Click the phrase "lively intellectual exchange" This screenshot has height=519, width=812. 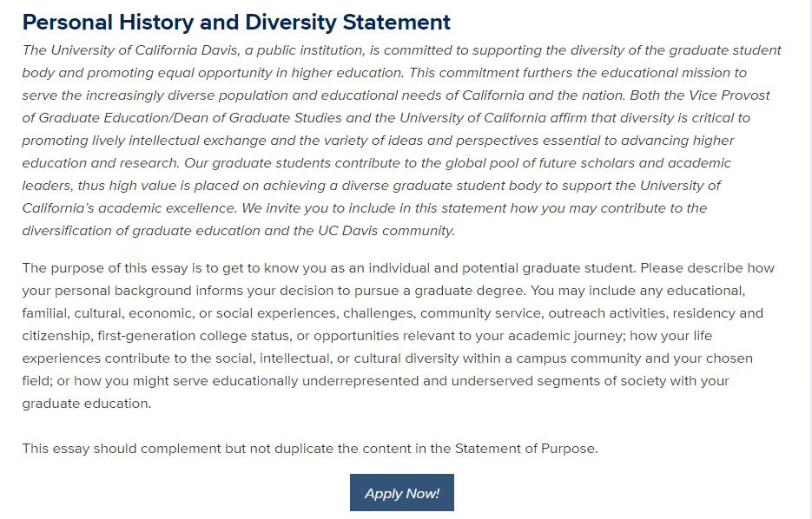click(x=188, y=141)
